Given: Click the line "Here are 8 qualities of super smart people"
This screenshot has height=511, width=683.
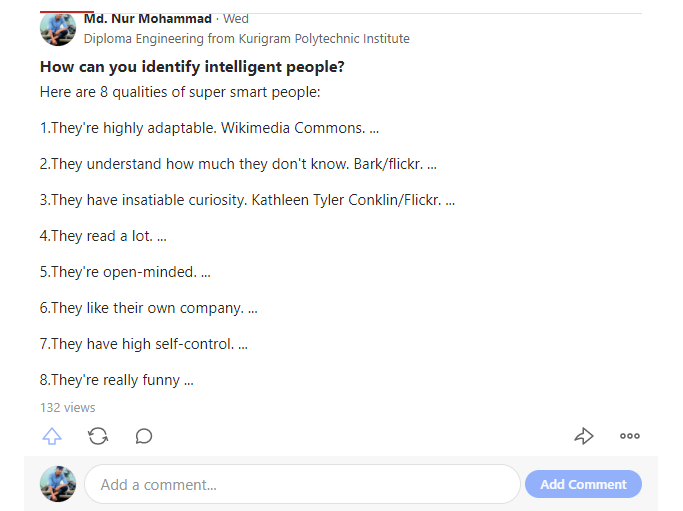Looking at the screenshot, I should 180,92.
